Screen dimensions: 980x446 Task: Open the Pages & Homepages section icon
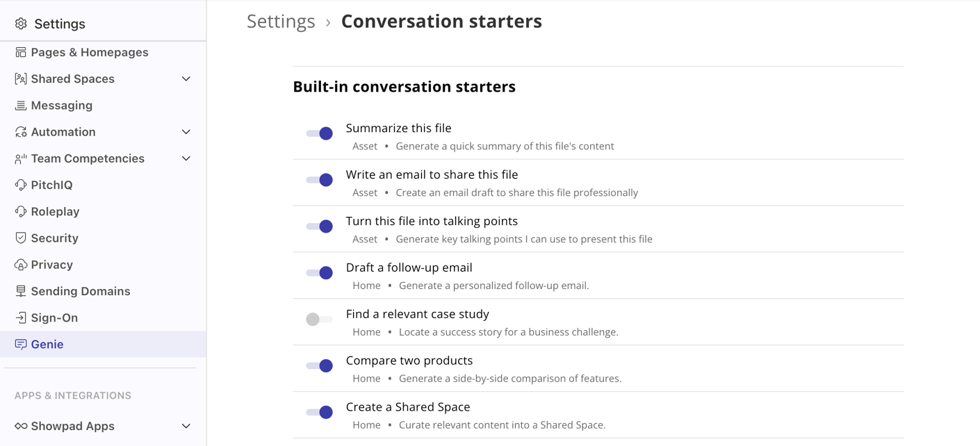click(x=19, y=52)
